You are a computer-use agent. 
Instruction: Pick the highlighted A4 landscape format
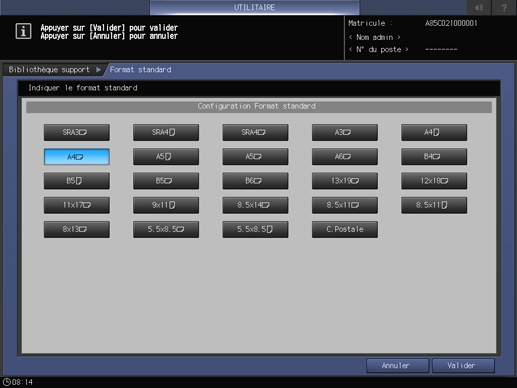[77, 157]
